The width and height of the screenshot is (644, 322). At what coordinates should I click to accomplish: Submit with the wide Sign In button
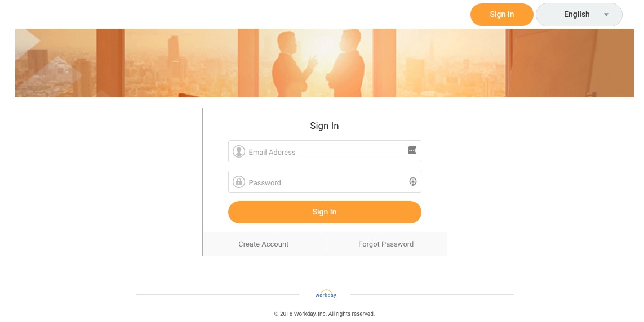(x=325, y=212)
